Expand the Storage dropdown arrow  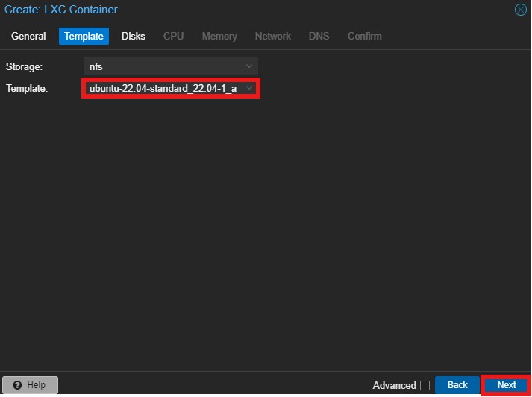tap(249, 66)
